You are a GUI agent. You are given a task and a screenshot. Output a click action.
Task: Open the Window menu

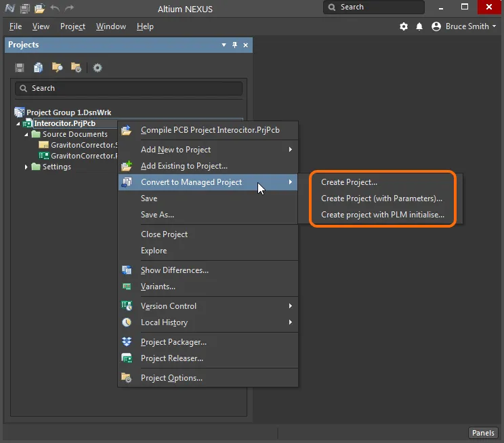(111, 26)
